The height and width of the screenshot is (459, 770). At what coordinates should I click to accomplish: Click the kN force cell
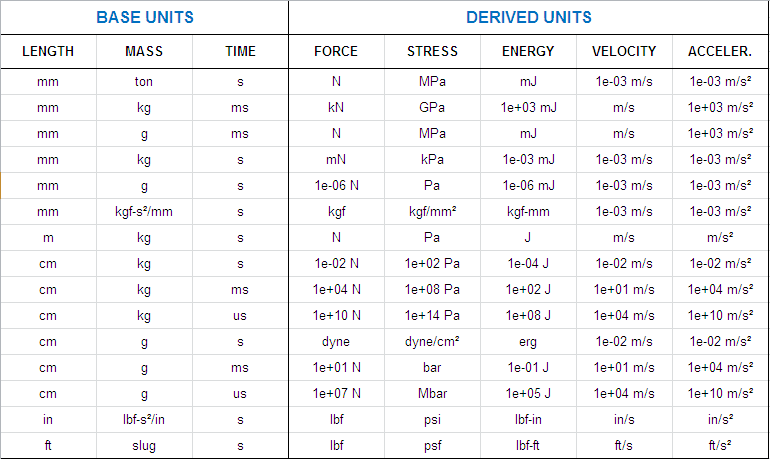tap(336, 107)
